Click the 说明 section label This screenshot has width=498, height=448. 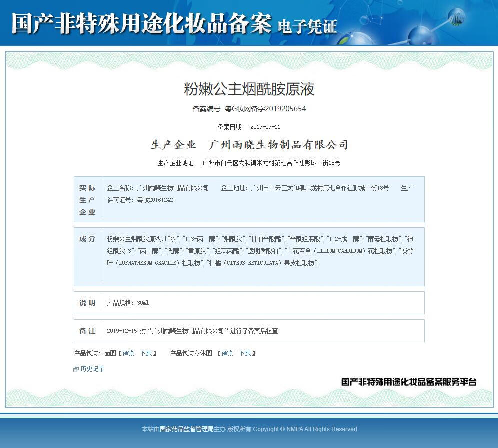tap(87, 302)
